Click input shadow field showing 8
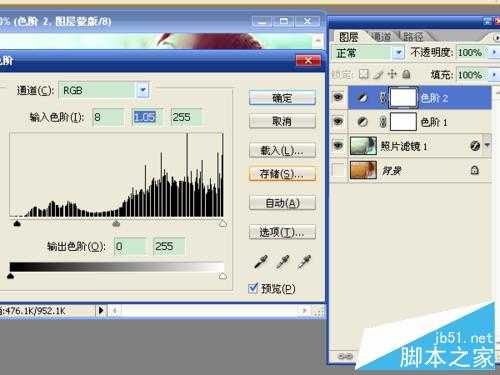 [x=108, y=117]
